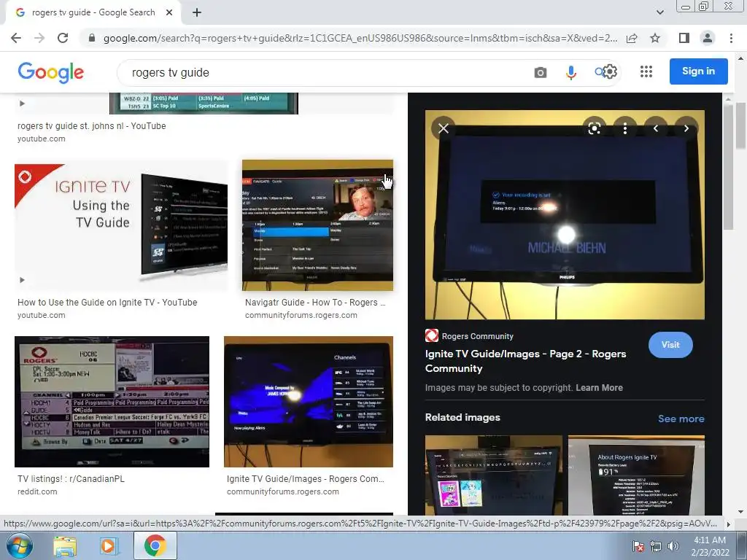Image resolution: width=747 pixels, height=560 pixels.
Task: Click the preview panel scrollbar
Action: coord(728,166)
